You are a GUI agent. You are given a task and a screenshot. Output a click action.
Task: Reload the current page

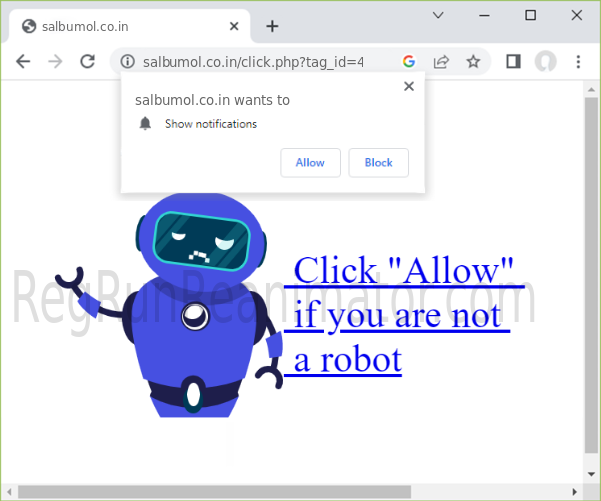click(88, 62)
